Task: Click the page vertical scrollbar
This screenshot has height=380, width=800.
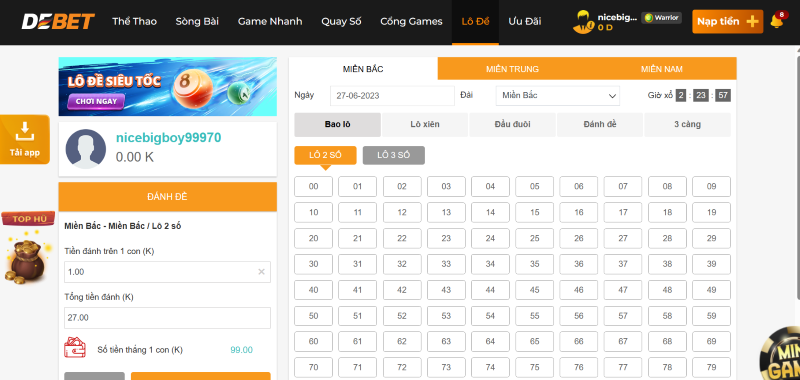Action: click(x=797, y=173)
